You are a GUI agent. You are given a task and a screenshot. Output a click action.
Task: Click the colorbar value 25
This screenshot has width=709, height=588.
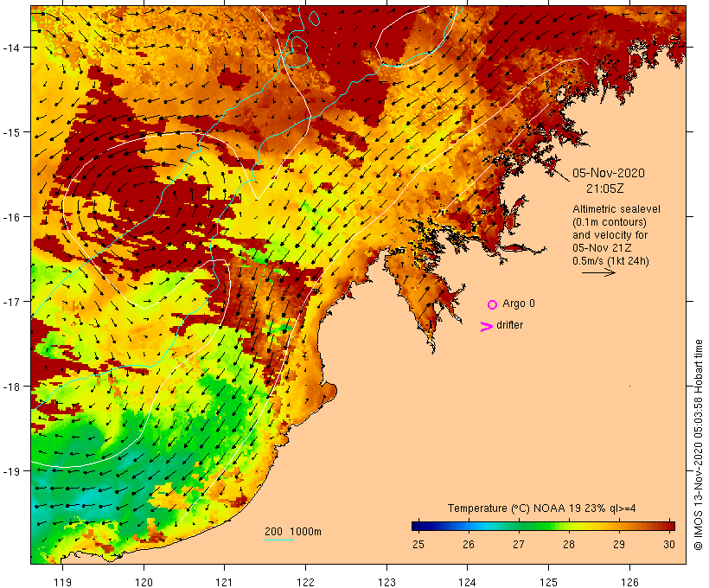pos(418,544)
